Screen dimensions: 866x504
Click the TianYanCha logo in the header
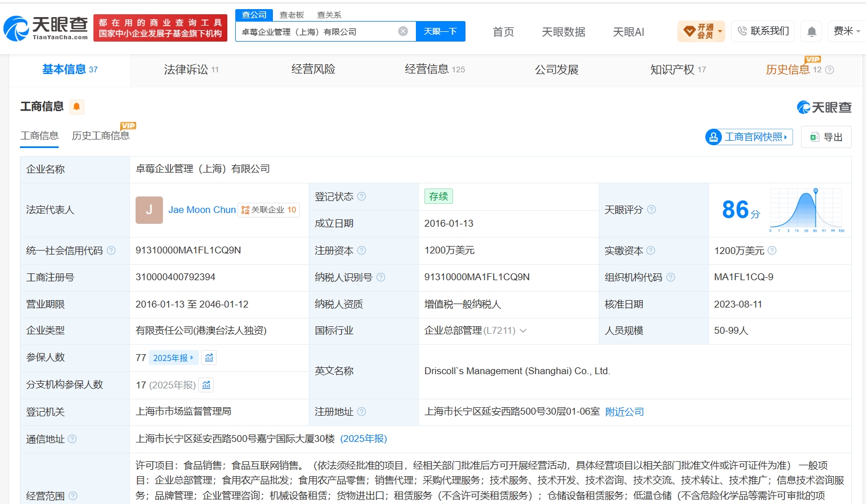pos(46,28)
